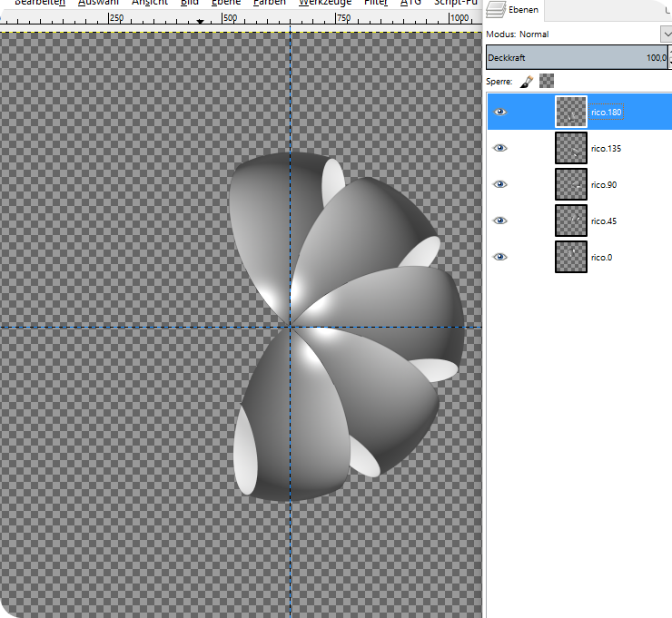Open the Bild menu
This screenshot has height=618, width=672.
pyautogui.click(x=189, y=3)
